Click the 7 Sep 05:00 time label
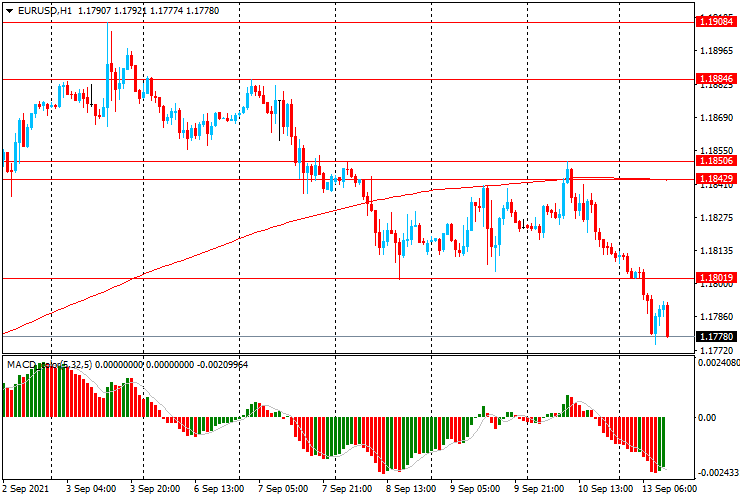Image resolution: width=740 pixels, height=500 pixels. (x=283, y=489)
